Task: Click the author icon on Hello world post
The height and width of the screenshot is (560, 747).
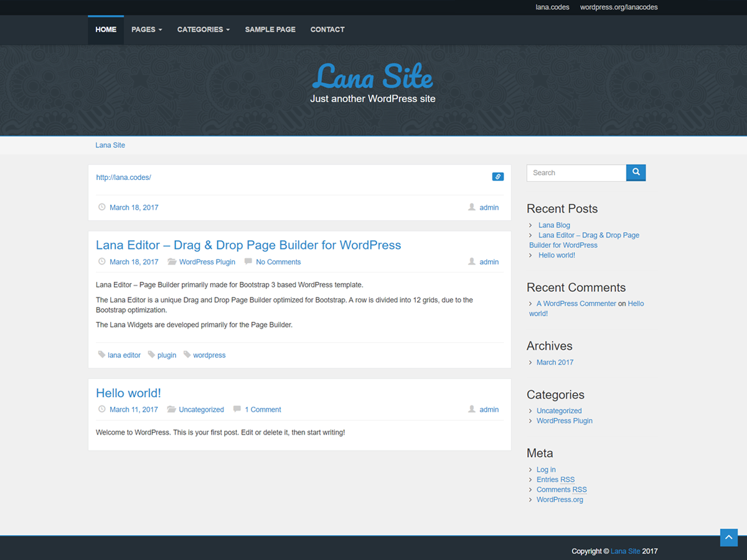Action: click(x=472, y=409)
